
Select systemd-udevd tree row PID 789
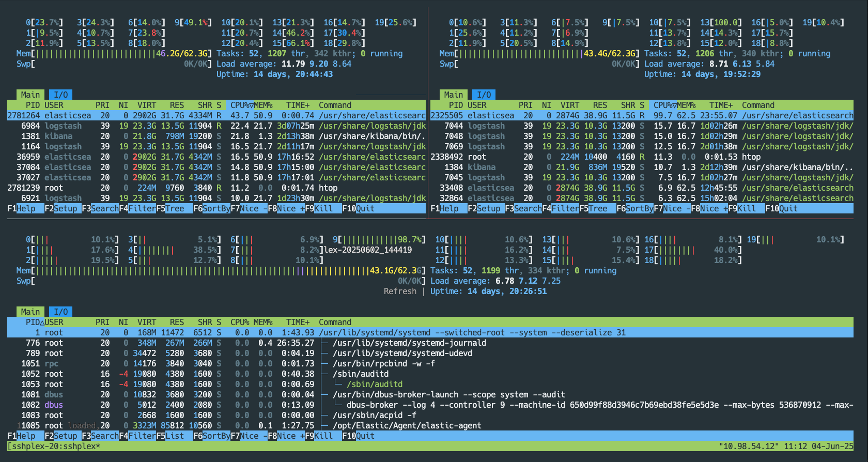430,353
